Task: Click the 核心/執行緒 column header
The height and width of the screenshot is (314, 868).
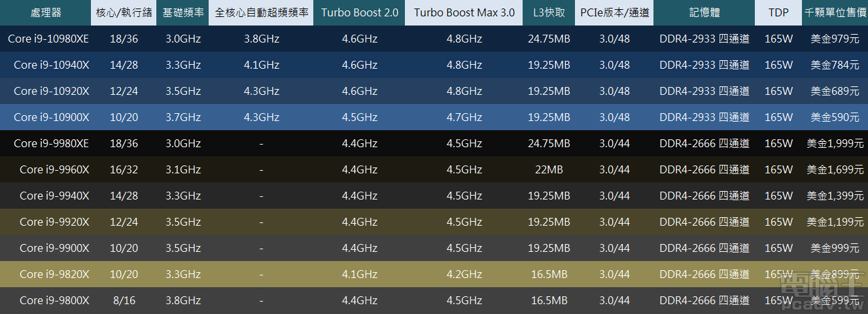Action: pos(124,12)
